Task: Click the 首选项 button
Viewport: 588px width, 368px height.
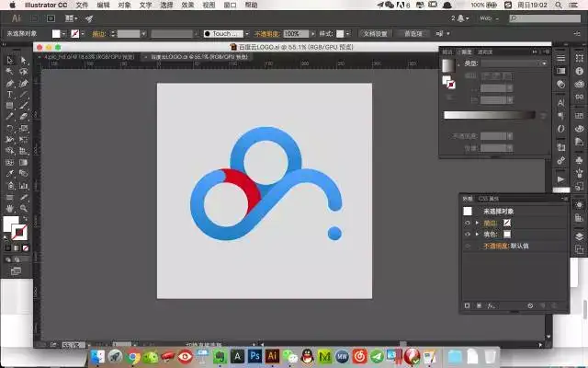Action: [x=413, y=34]
